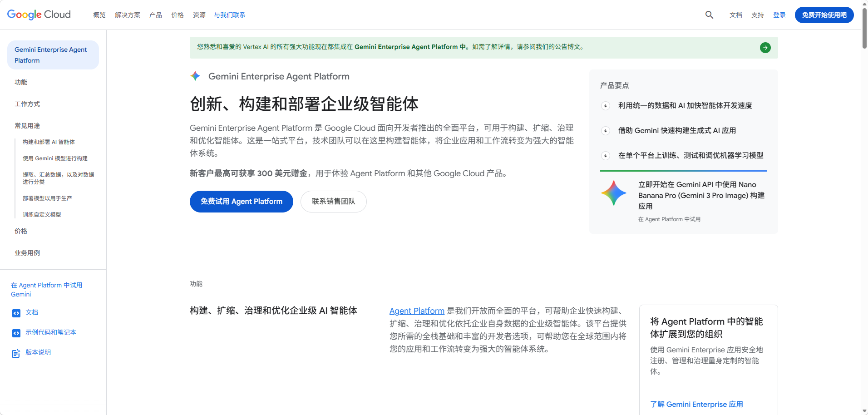Viewport: 868px width, 415px height.
Task: Click the vertical page scrollbar thumb
Action: pos(864,28)
